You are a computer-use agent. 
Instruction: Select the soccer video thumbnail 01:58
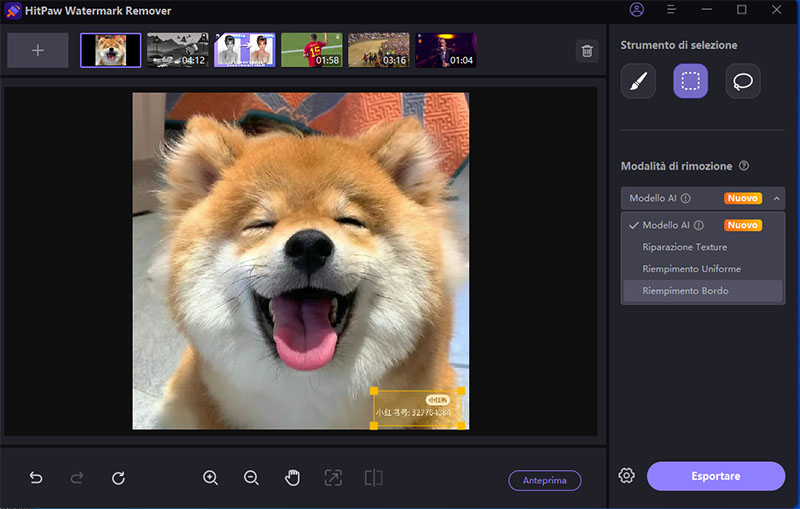[311, 50]
